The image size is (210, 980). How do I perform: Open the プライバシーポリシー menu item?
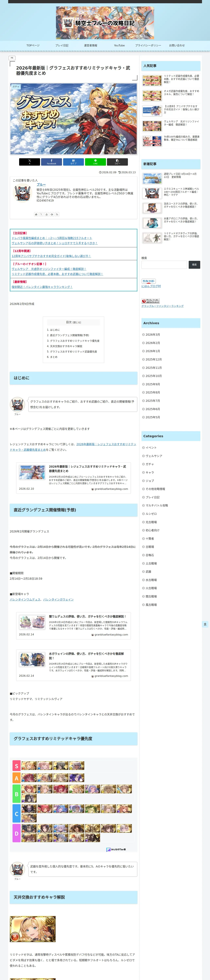click(x=148, y=46)
